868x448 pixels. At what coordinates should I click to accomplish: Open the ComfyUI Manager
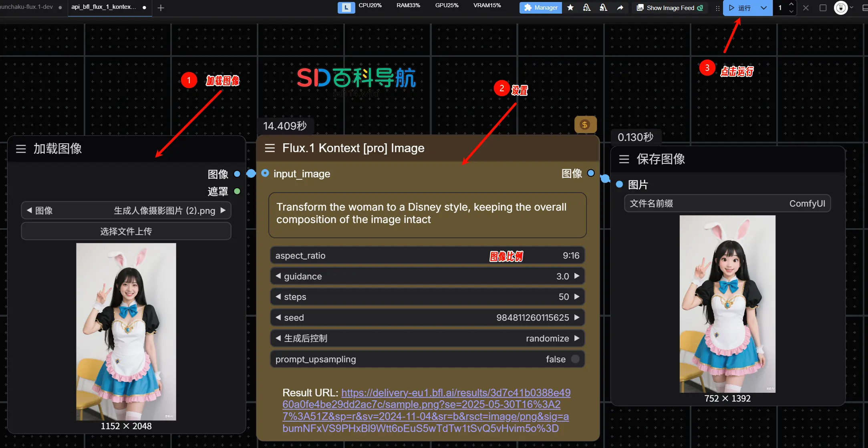[541, 8]
